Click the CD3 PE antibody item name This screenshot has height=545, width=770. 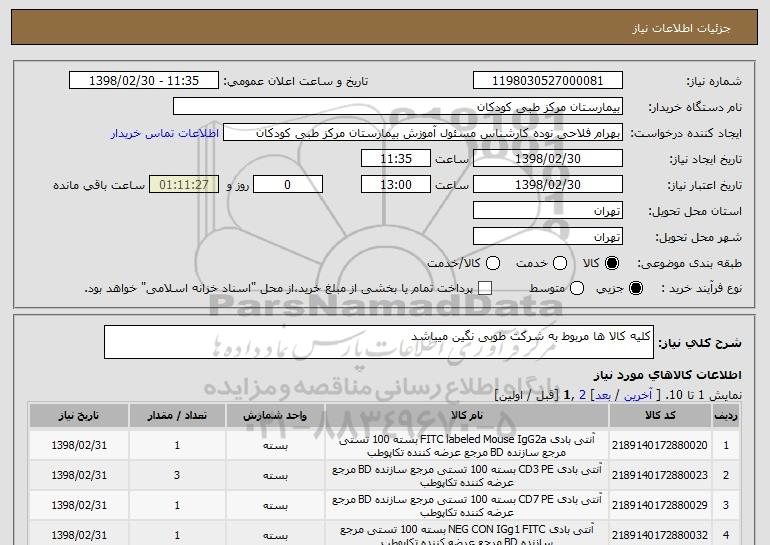coord(467,475)
